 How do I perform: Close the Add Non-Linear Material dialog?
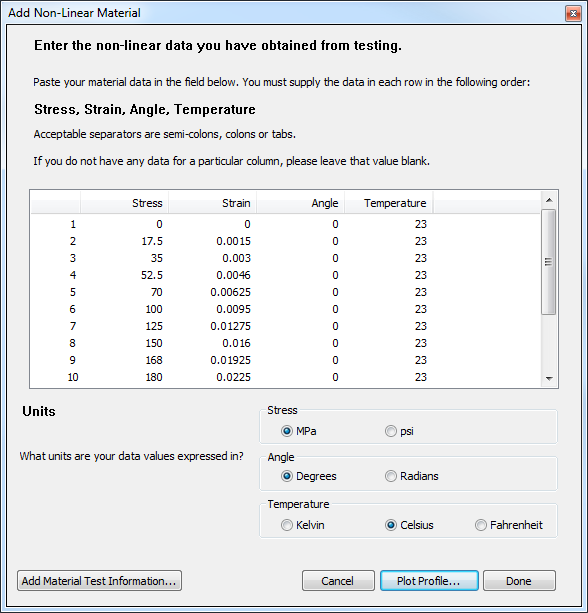point(573,14)
